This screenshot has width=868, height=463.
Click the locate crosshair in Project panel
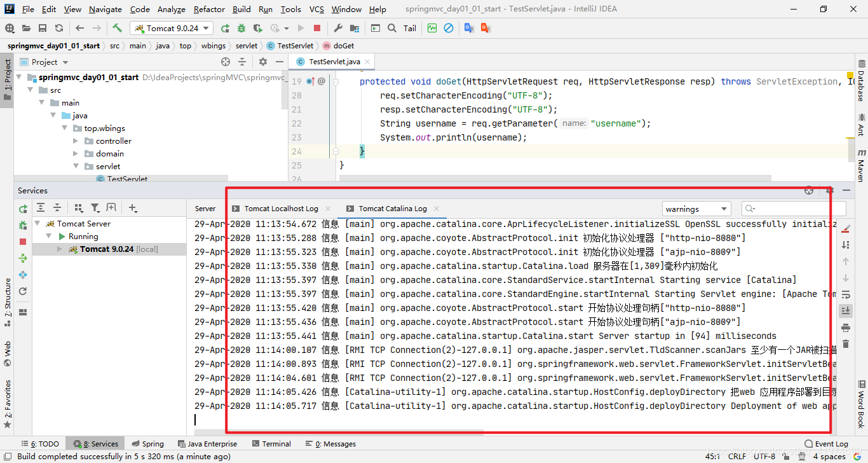tap(225, 62)
